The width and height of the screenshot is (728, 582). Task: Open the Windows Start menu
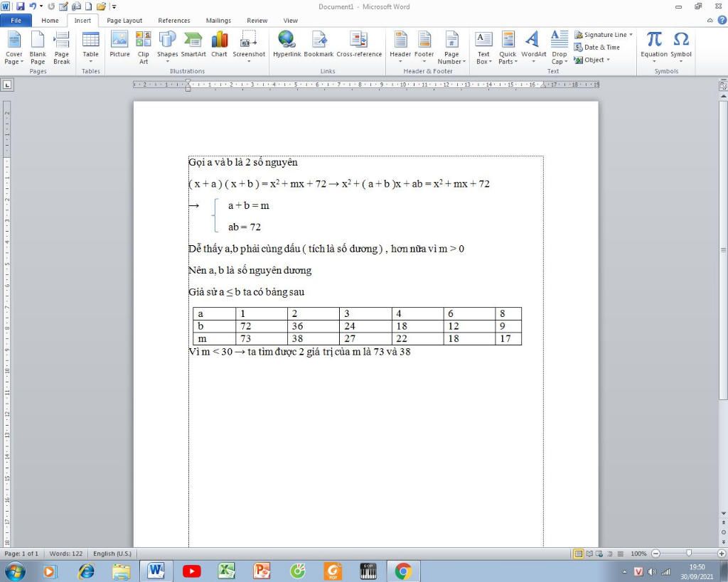point(14,571)
